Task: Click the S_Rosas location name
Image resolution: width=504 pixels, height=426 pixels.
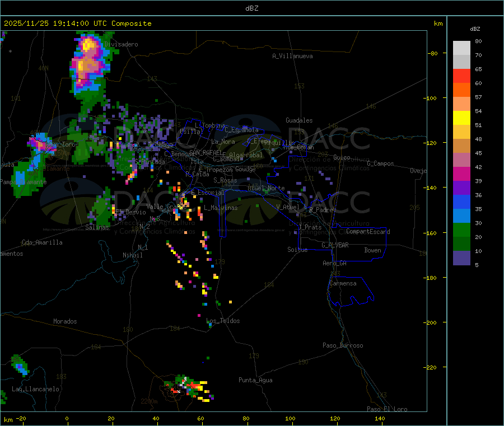Action: coord(225,180)
